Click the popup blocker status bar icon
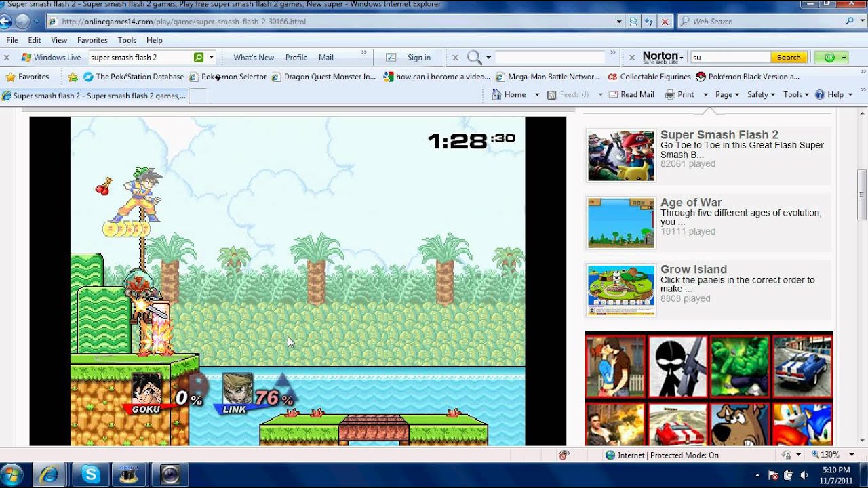 [x=564, y=455]
